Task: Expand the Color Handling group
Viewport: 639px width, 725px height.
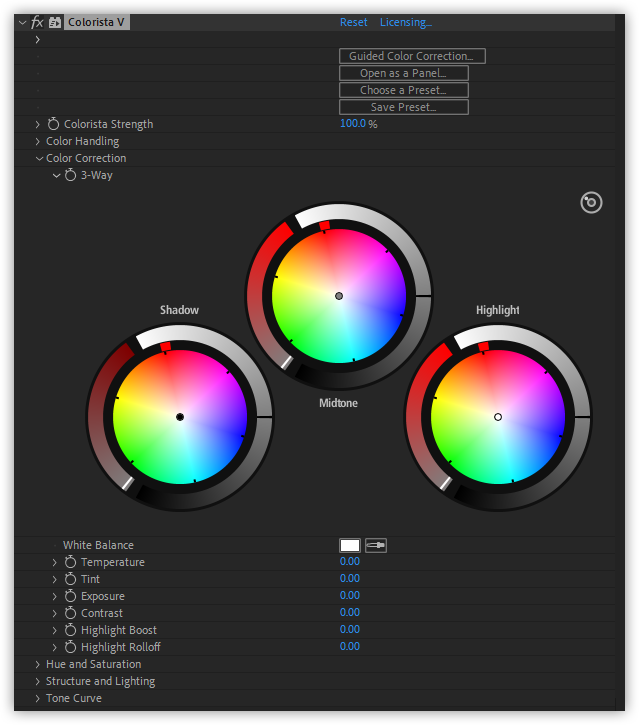Action: click(x=37, y=141)
